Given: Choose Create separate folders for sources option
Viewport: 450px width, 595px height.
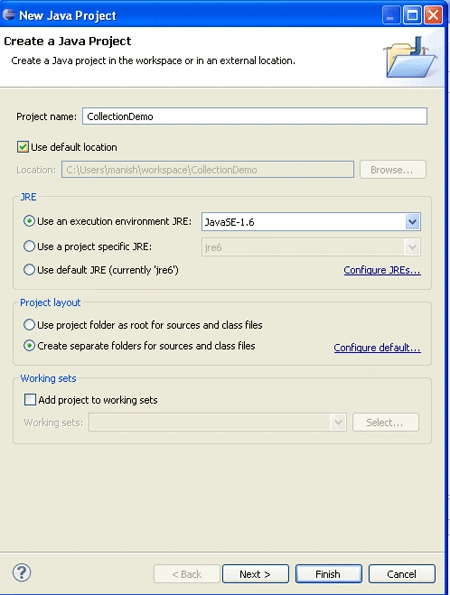Looking at the screenshot, I should point(29,346).
